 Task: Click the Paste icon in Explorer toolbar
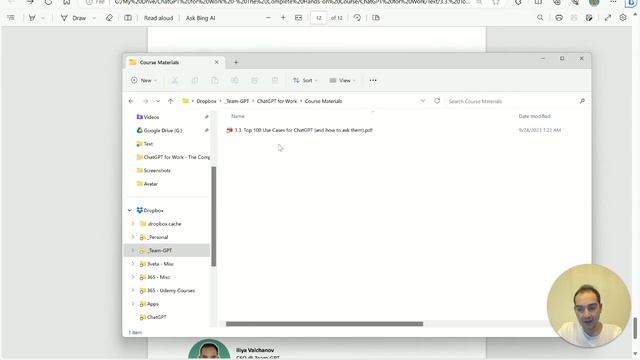[215, 80]
